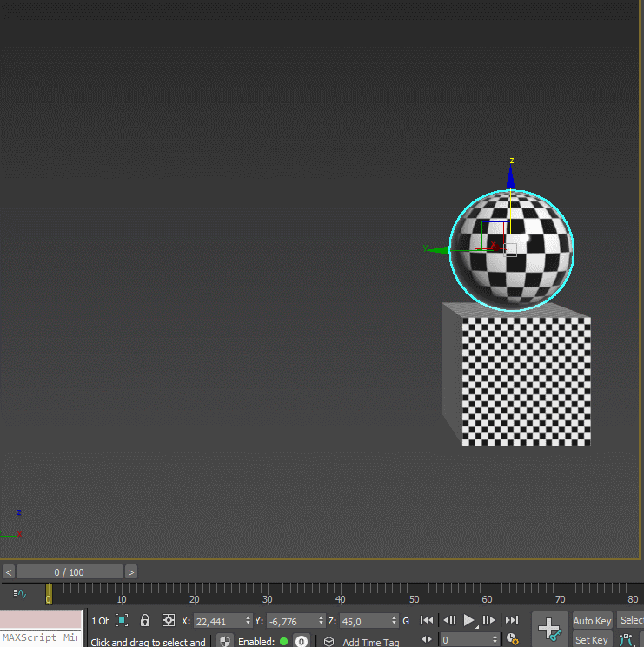Jump to the End of the animation
Screen dimensions: 644x647
[x=512, y=620]
